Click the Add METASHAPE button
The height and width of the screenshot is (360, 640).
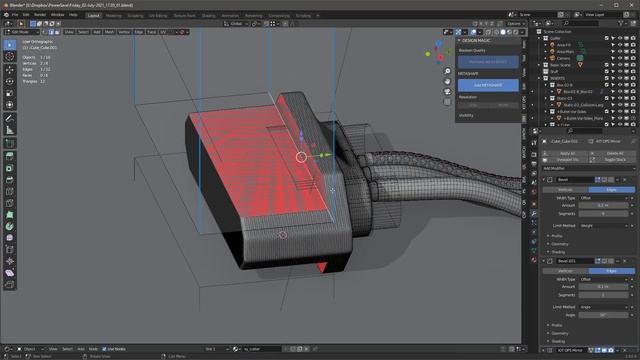coord(488,85)
